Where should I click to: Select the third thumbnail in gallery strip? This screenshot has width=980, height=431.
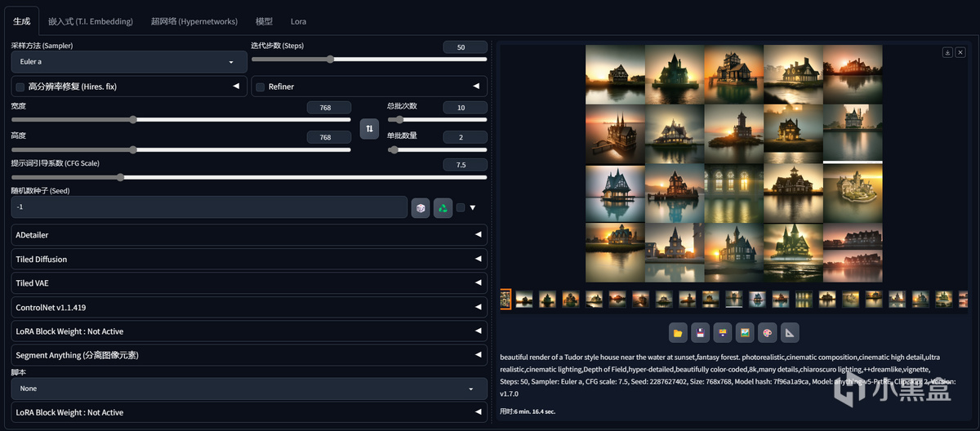coord(547,300)
